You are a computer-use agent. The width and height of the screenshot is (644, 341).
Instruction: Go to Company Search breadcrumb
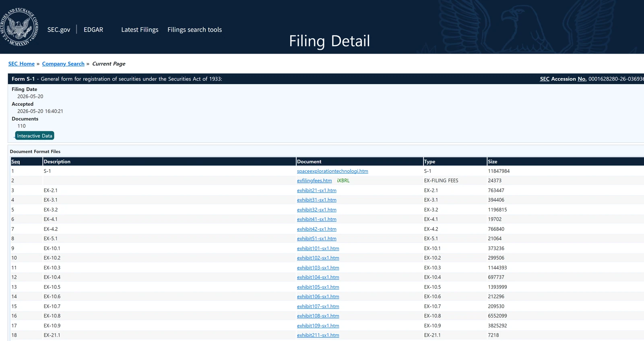63,64
